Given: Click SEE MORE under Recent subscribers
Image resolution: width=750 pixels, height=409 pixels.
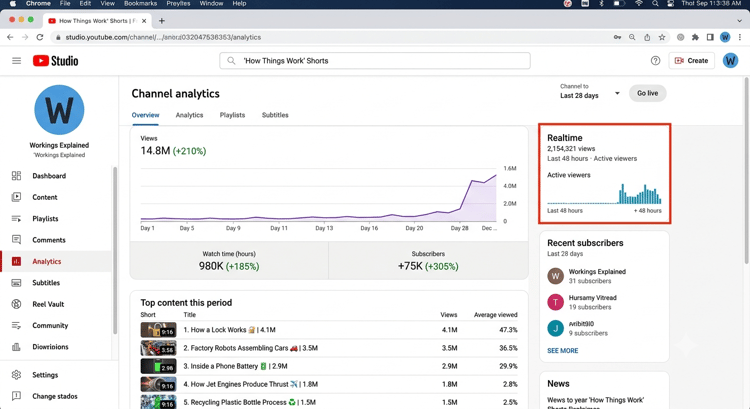Looking at the screenshot, I should (562, 351).
